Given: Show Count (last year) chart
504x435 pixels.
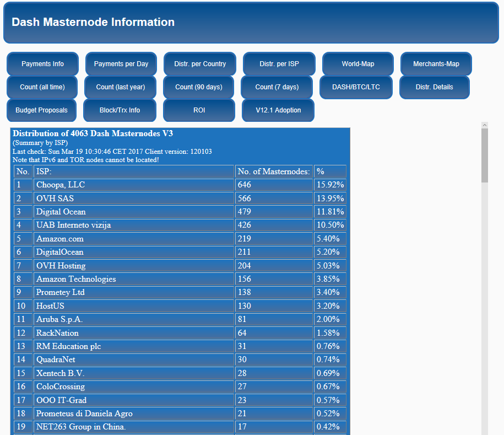Looking at the screenshot, I should click(120, 87).
